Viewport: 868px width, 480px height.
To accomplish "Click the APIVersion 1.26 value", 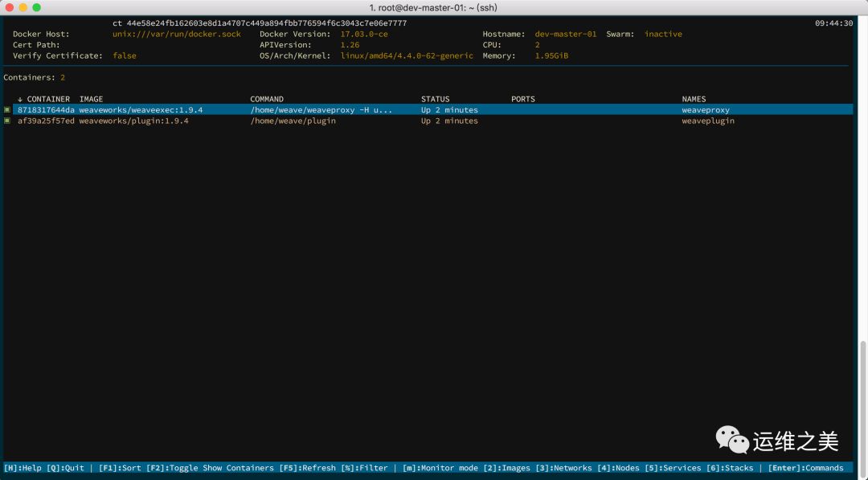I will (x=350, y=45).
